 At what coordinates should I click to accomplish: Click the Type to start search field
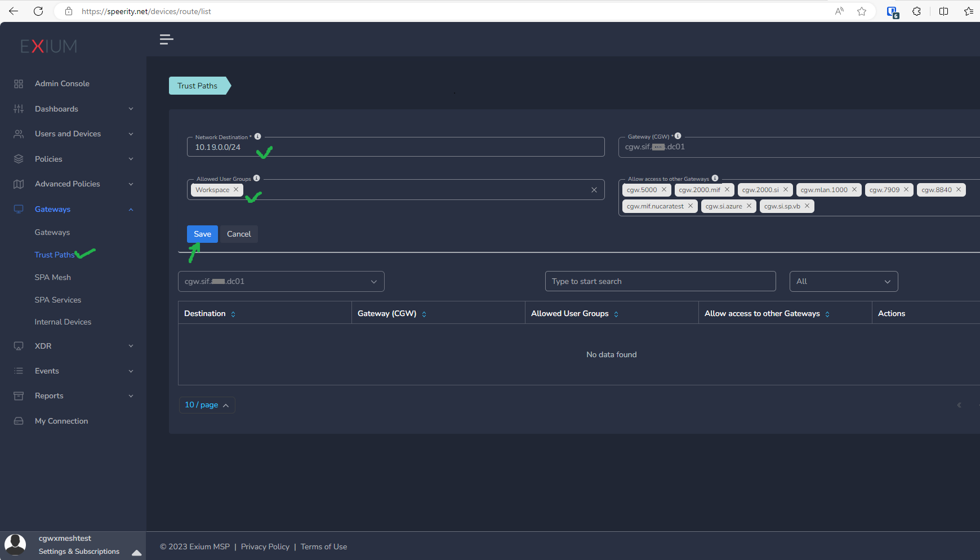(660, 281)
